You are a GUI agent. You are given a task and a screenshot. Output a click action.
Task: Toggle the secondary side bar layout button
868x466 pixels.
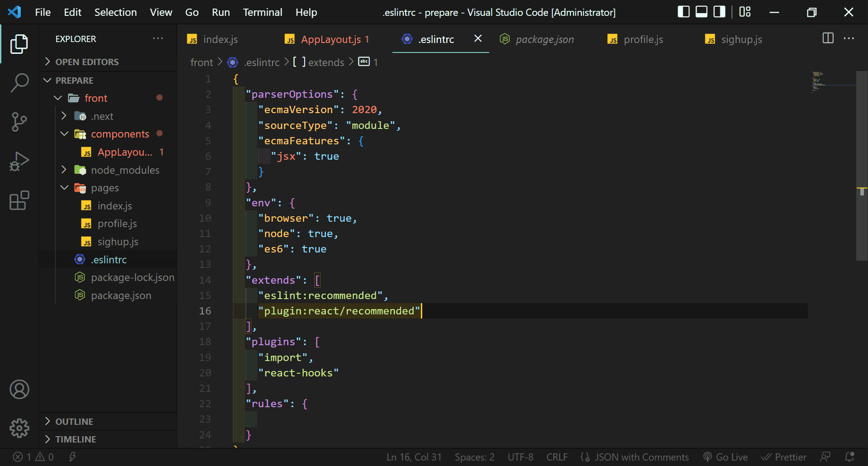[719, 12]
